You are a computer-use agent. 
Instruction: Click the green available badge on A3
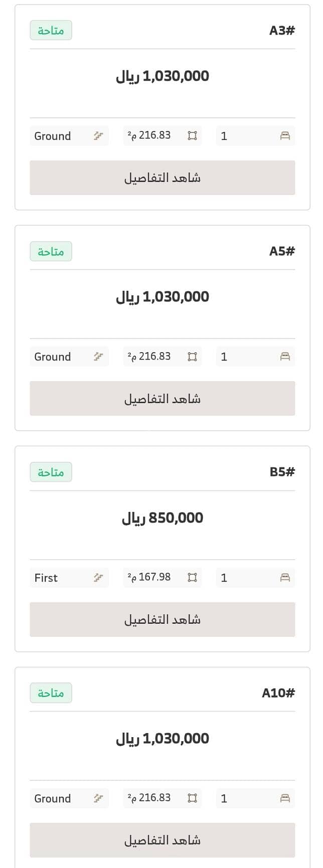tap(51, 31)
